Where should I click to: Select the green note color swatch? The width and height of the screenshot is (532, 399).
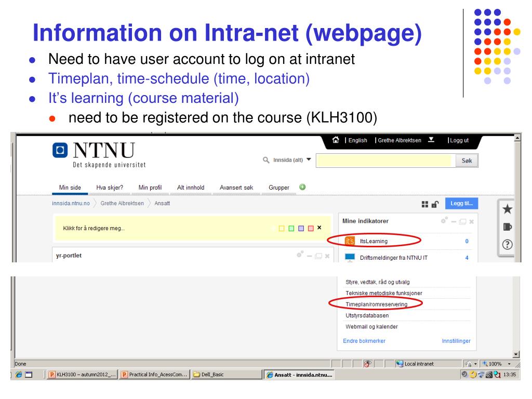point(291,229)
